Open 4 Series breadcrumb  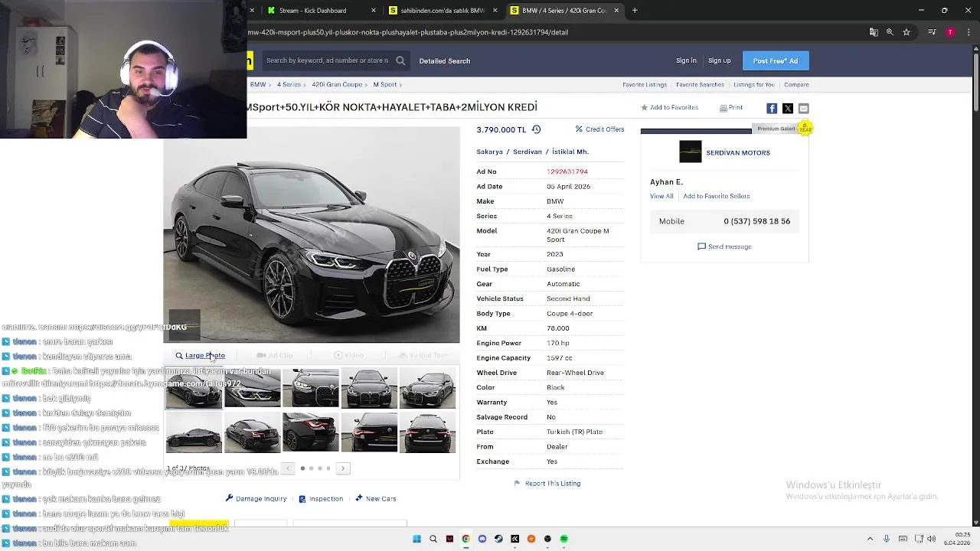289,84
